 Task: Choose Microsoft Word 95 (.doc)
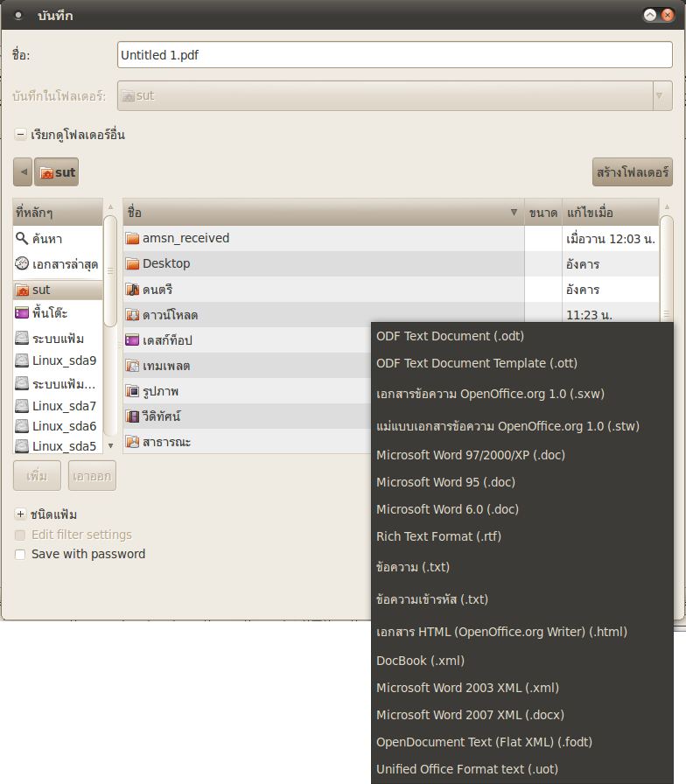522,482
